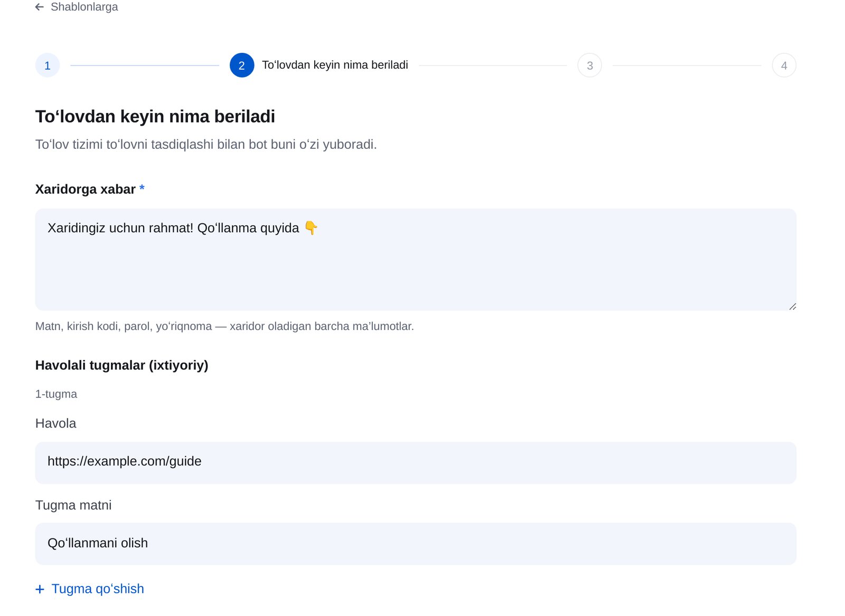Click the back arrow icon beside Shablonlarga
The width and height of the screenshot is (845, 616).
[40, 7]
